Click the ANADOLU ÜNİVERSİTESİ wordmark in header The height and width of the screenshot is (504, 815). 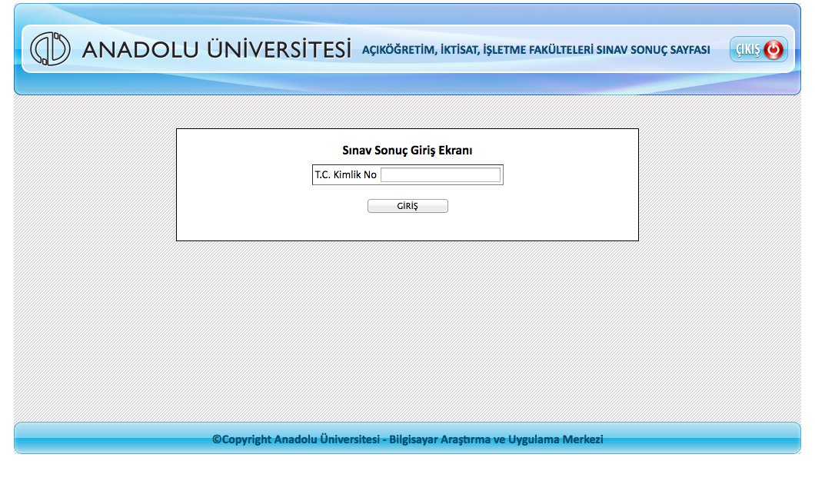click(216, 50)
